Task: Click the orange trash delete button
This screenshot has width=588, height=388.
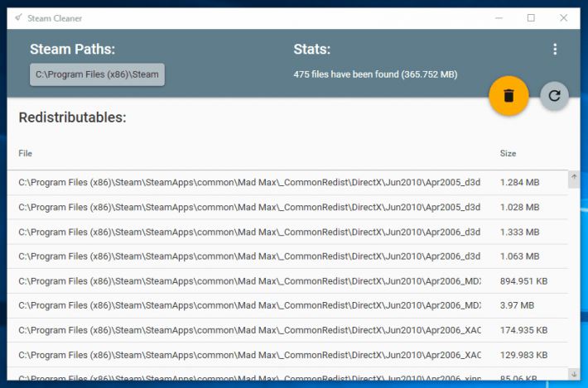Action: pos(508,96)
